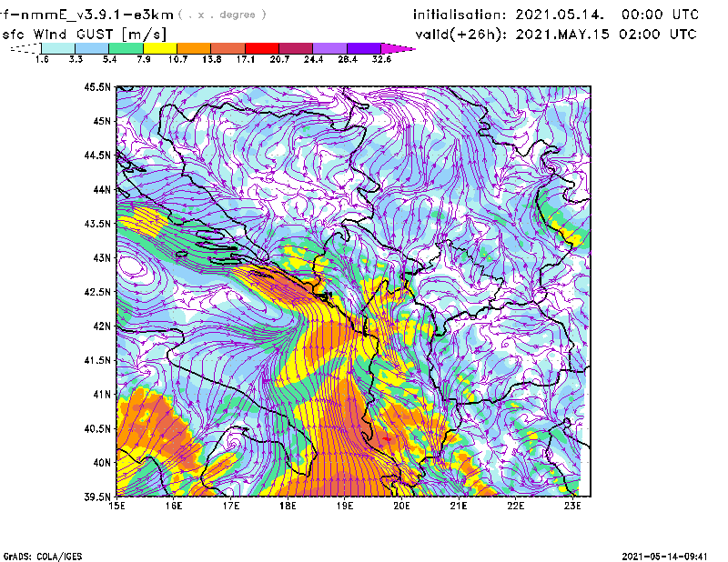Click the 42.5N latitude label

pos(97,292)
